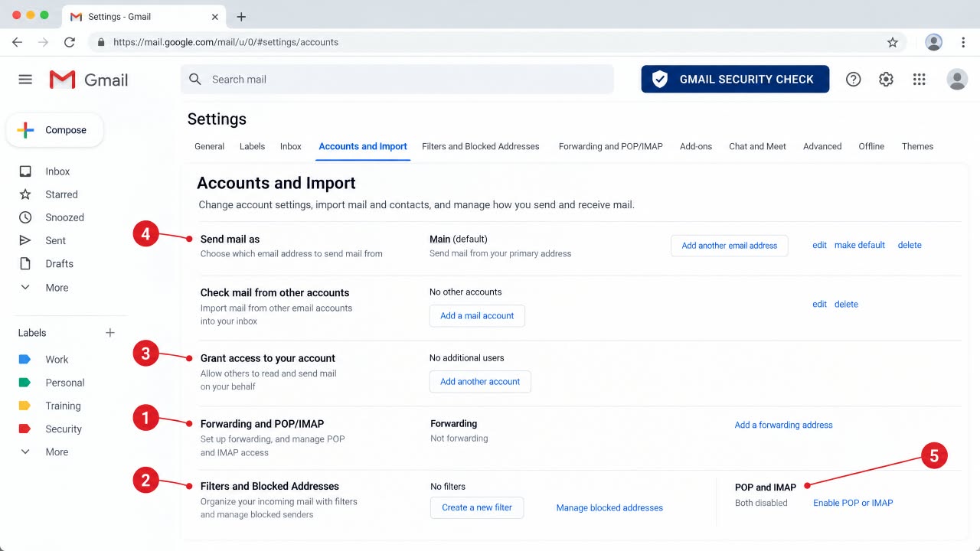Switch to the Labels settings tab

[x=252, y=146]
